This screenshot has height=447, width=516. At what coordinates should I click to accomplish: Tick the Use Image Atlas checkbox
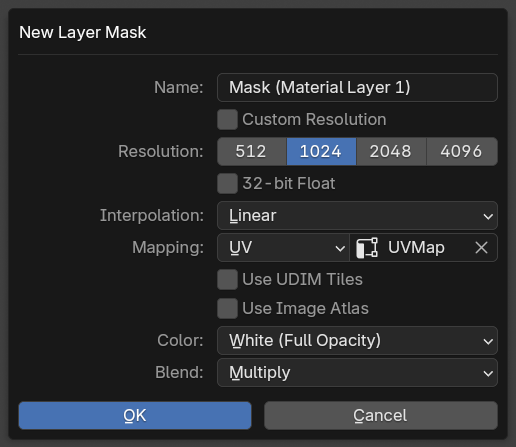[227, 308]
